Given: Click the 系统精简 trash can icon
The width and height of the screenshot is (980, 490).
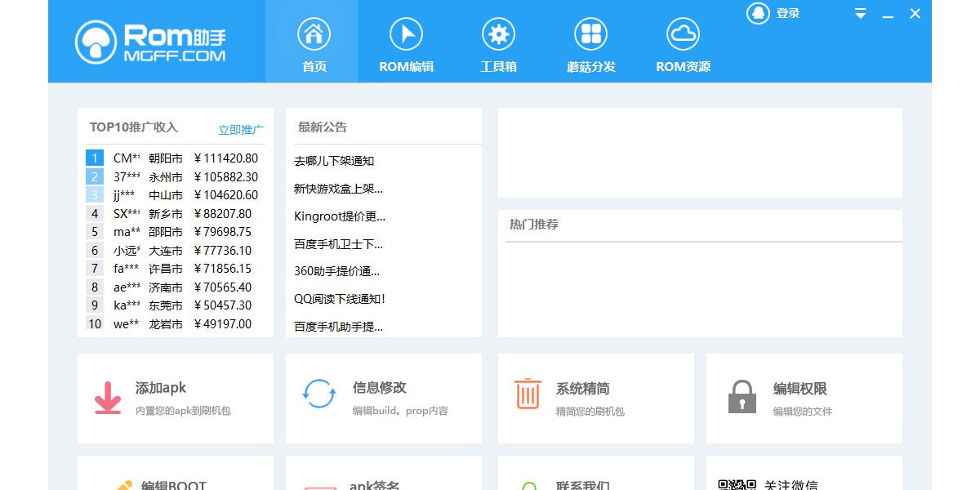Looking at the screenshot, I should pyautogui.click(x=528, y=394).
